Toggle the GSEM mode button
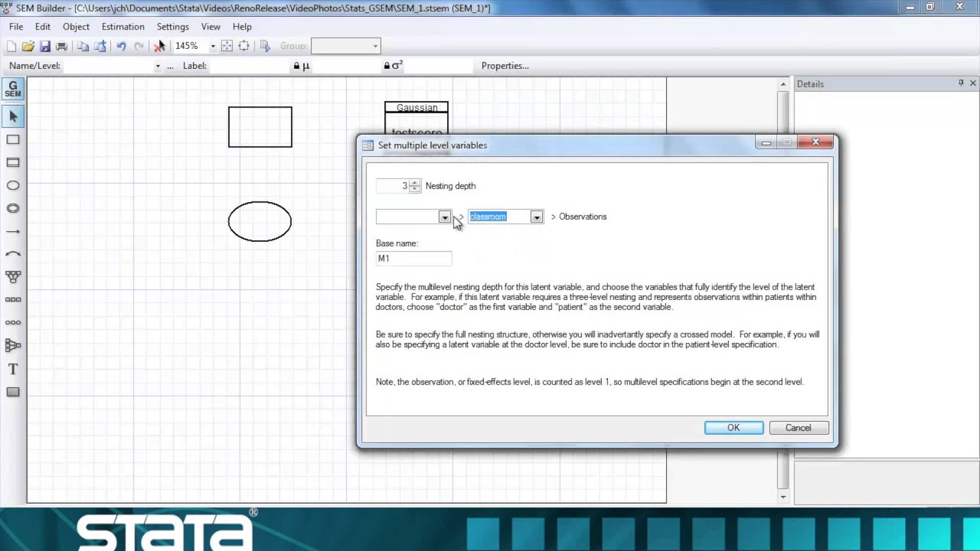Viewport: 980px width, 551px height. click(x=13, y=90)
